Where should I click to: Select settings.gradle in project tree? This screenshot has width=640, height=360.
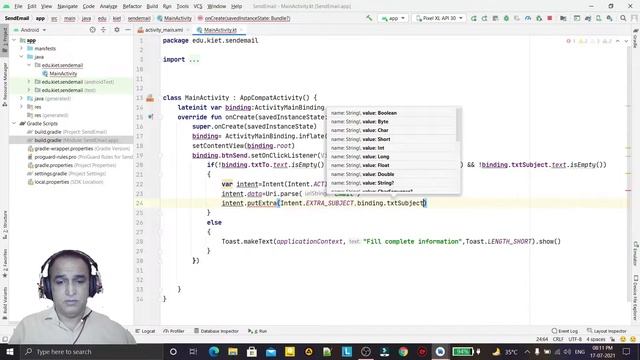pos(67,173)
